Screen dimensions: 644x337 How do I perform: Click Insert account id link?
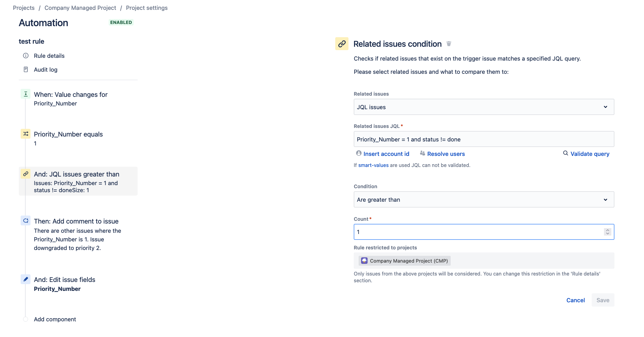click(386, 154)
